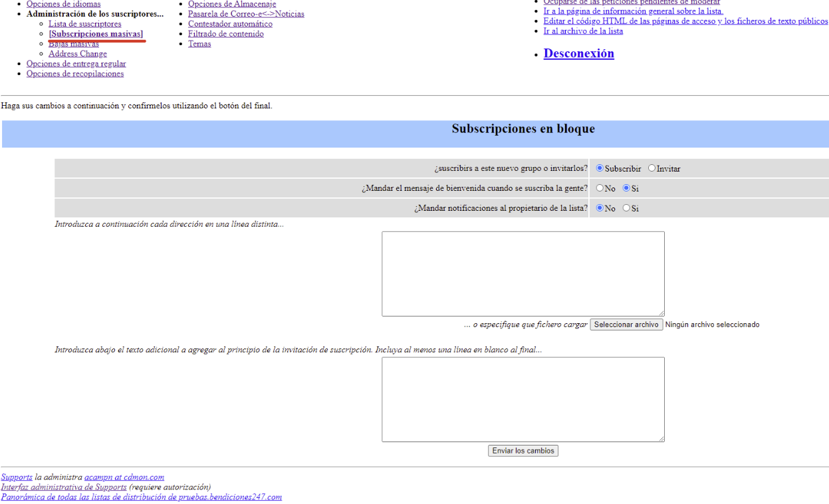
Task: Click the Subscripciones en bloque heading
Action: pos(523,129)
